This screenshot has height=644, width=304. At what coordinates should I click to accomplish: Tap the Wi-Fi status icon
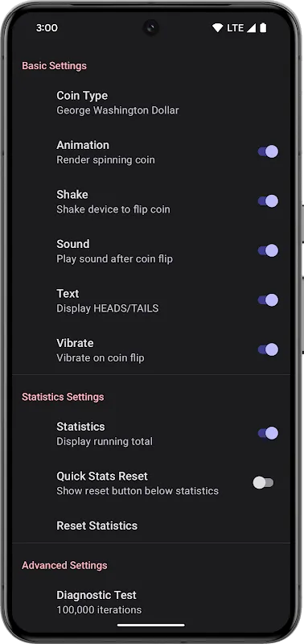coord(217,28)
